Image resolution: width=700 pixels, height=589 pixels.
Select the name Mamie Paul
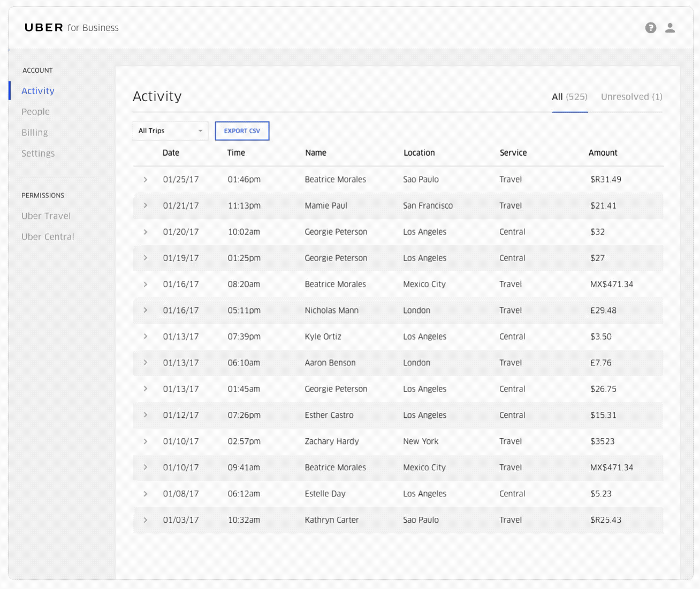coord(326,206)
